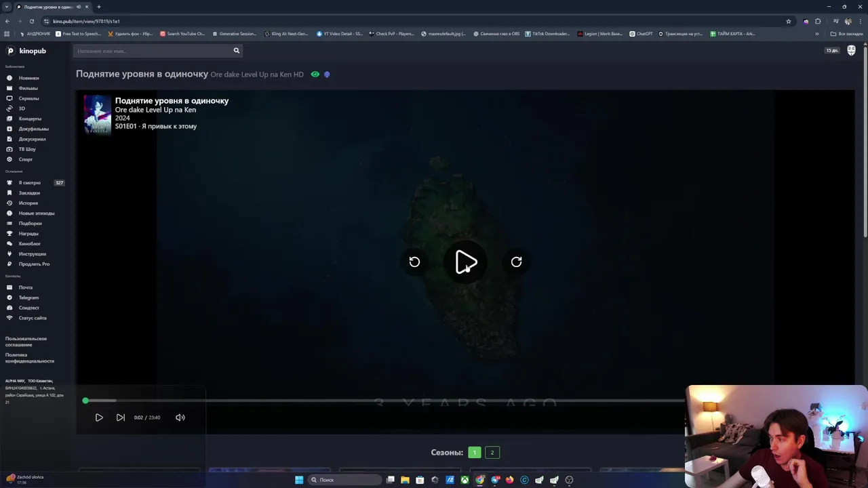The width and height of the screenshot is (868, 488).
Task: Open the ChatGPT bookmark
Action: tap(641, 34)
